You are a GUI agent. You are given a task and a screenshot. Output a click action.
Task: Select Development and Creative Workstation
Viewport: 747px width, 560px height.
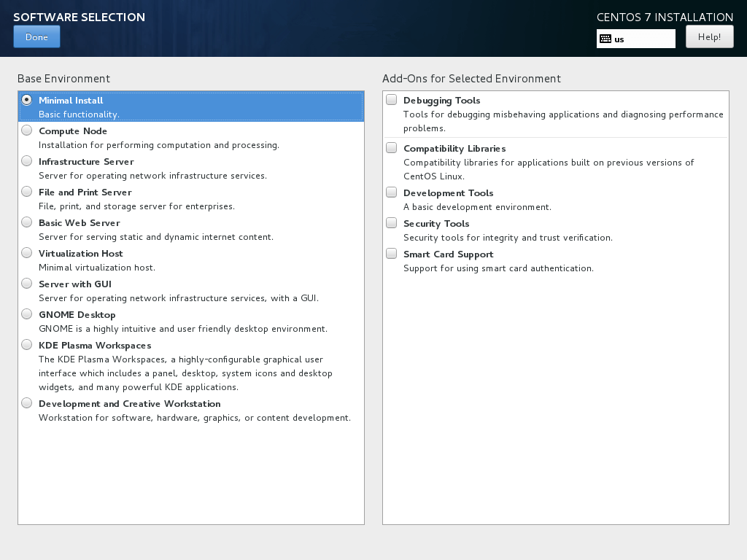26,402
